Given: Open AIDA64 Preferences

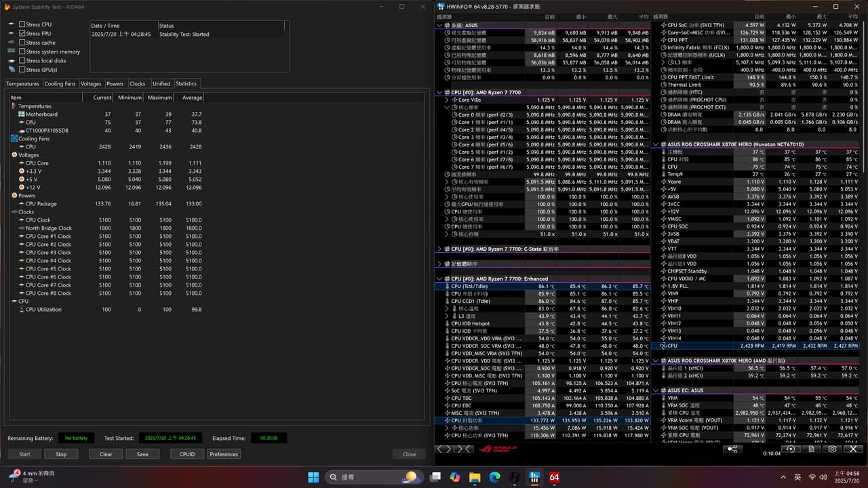Looking at the screenshot, I should [224, 454].
